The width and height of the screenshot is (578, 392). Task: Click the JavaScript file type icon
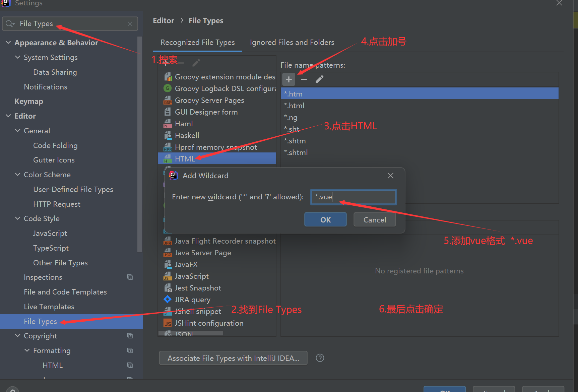(x=168, y=276)
